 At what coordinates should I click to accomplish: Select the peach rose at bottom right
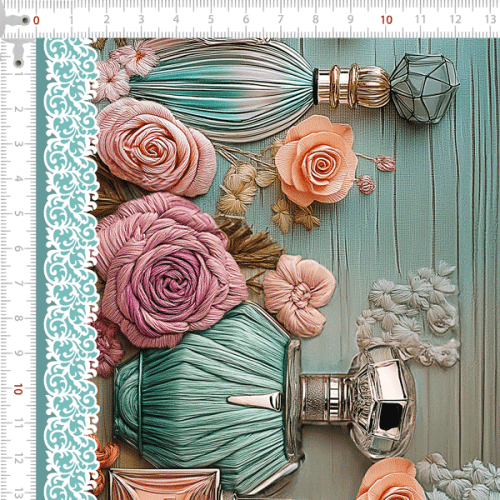coord(391,480)
